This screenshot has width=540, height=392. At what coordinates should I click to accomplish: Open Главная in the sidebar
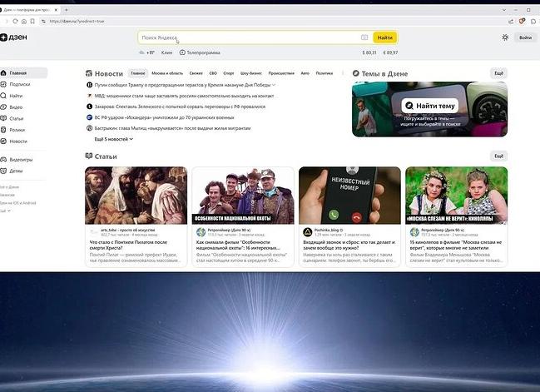pyautogui.click(x=23, y=72)
